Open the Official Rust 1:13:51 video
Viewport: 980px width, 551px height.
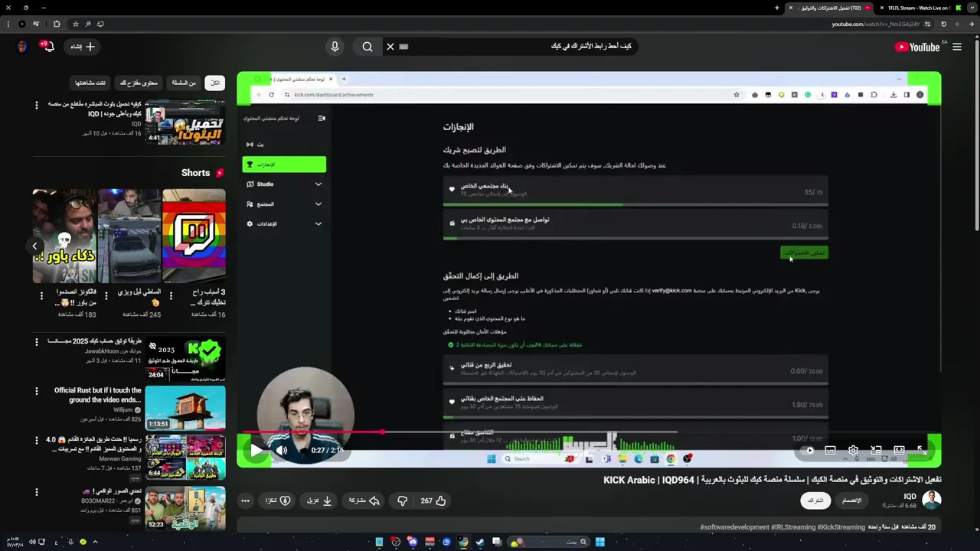click(x=185, y=408)
